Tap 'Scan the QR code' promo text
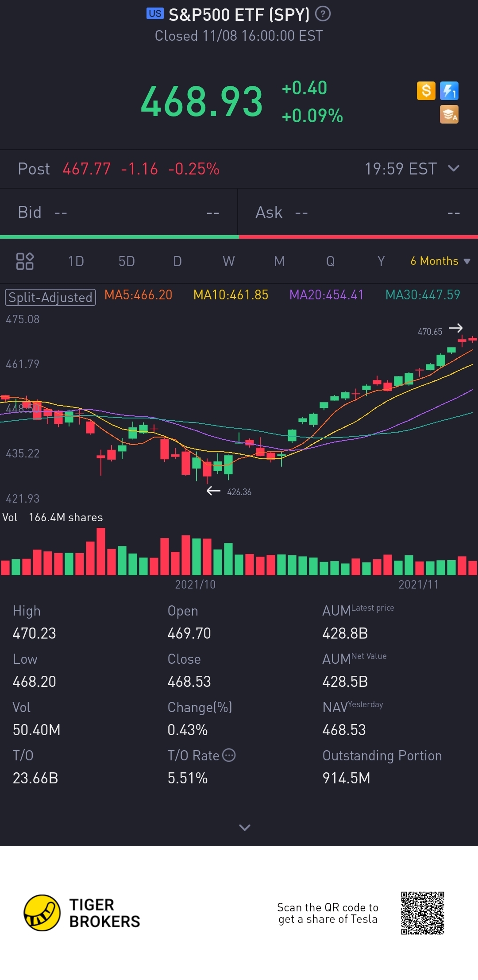The width and height of the screenshot is (478, 980). [x=328, y=913]
